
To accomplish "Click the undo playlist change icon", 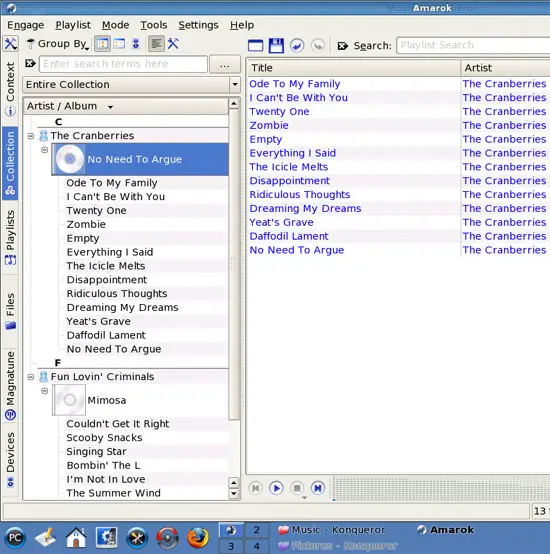I will point(297,46).
